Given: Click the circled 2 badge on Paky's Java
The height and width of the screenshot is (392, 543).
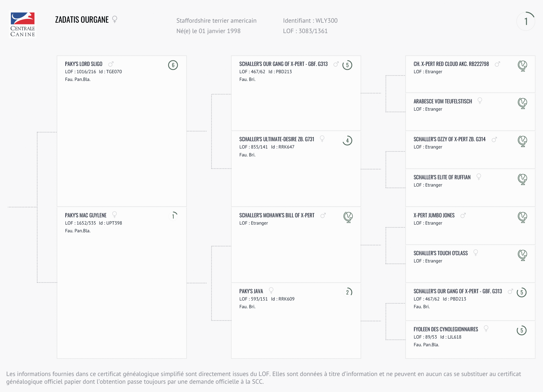Looking at the screenshot, I should (x=347, y=292).
